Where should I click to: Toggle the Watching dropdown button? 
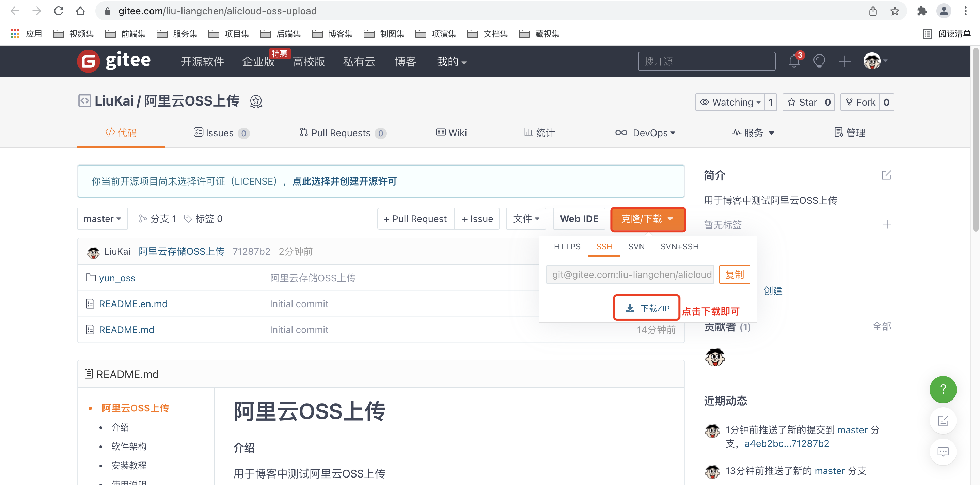point(730,102)
